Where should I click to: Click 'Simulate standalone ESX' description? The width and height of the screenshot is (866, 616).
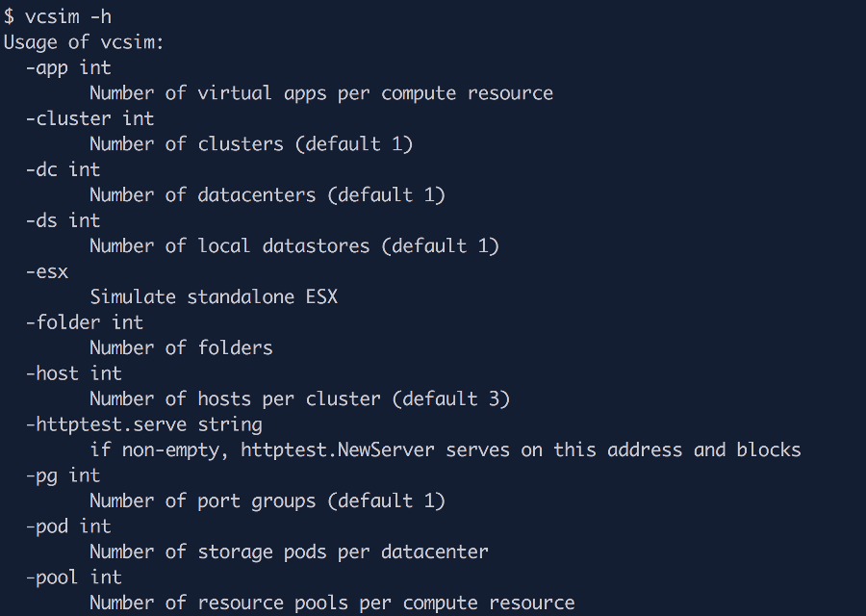pyautogui.click(x=214, y=296)
